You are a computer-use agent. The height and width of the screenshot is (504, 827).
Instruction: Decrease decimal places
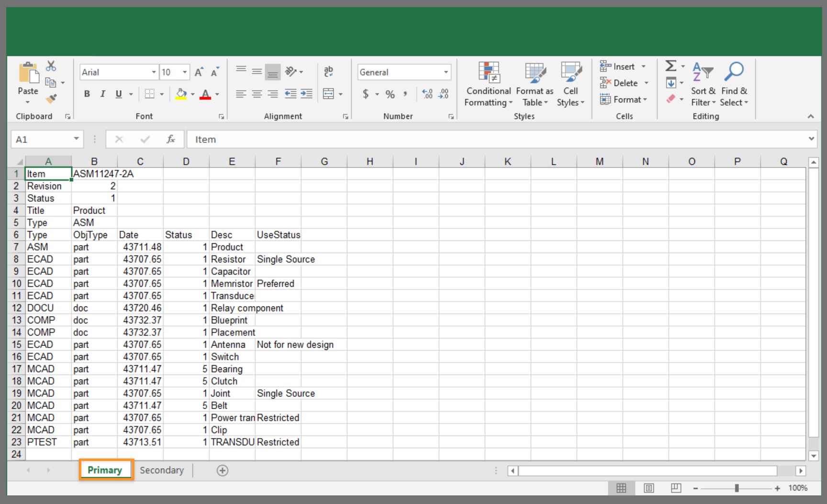click(x=444, y=94)
